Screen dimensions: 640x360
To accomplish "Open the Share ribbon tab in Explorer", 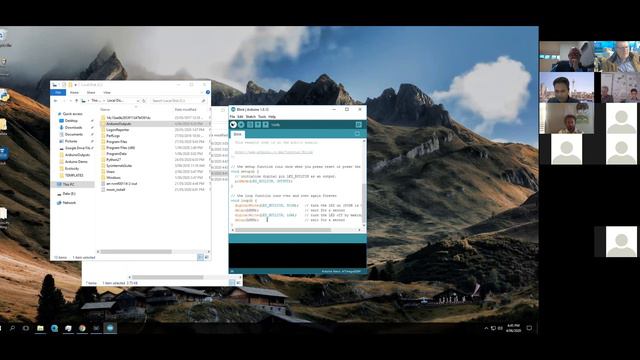I will (91, 93).
